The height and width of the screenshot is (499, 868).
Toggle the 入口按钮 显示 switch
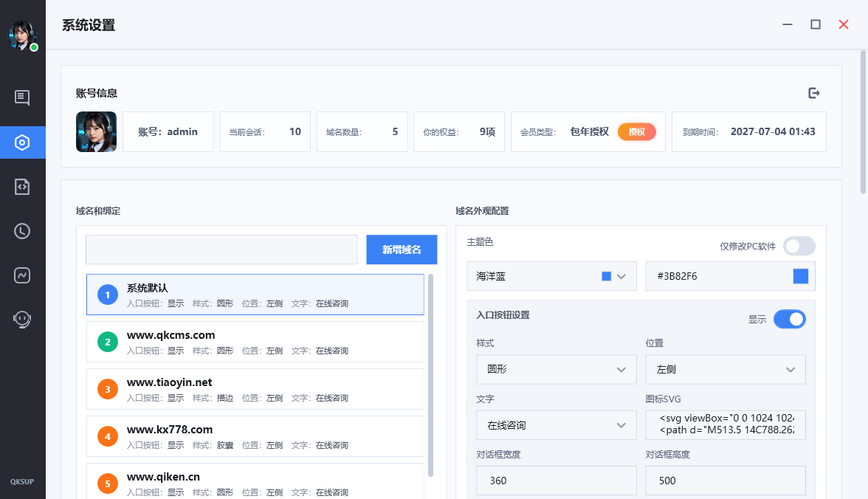[x=790, y=319]
